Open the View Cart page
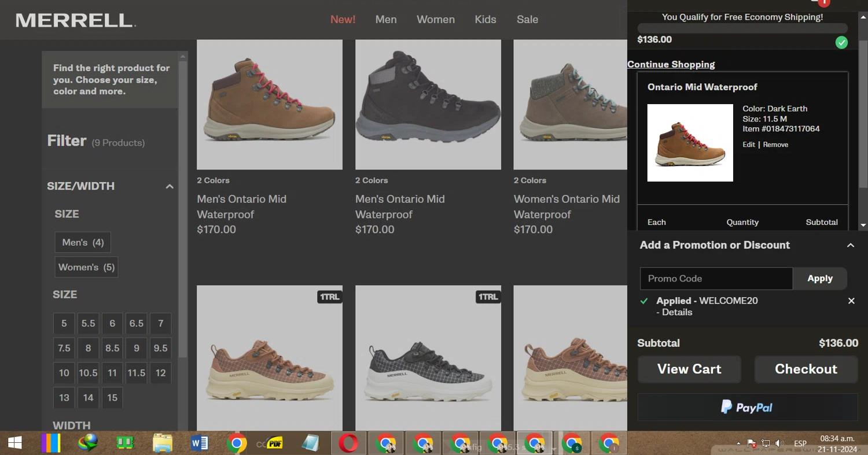 689,369
